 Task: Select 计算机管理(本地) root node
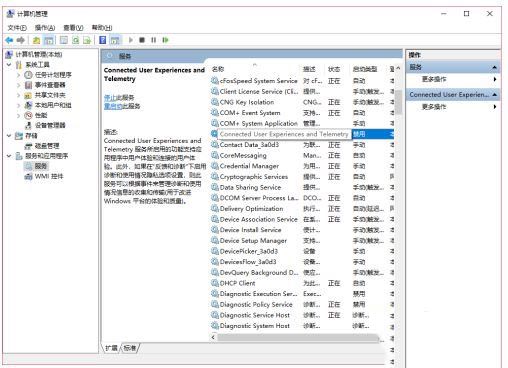click(x=38, y=54)
